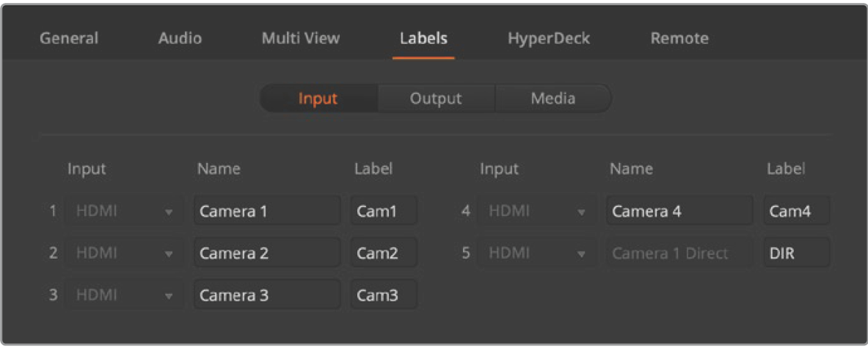This screenshot has height=349, width=868.
Task: Select the Camera 4 name field
Action: coord(679,212)
